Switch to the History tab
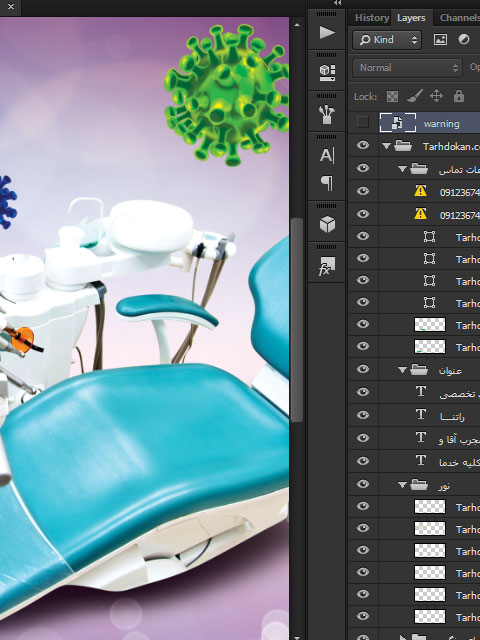The height and width of the screenshot is (640, 480). (371, 18)
